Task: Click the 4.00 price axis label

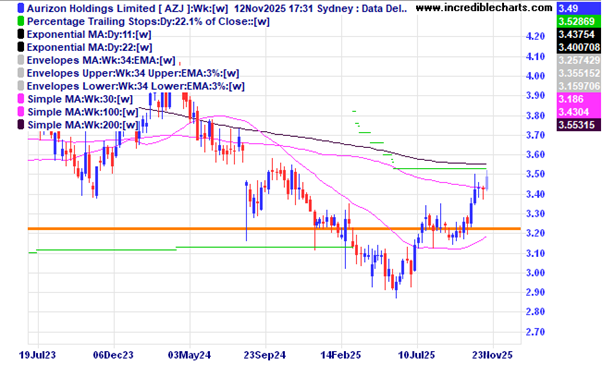Action: (x=536, y=76)
